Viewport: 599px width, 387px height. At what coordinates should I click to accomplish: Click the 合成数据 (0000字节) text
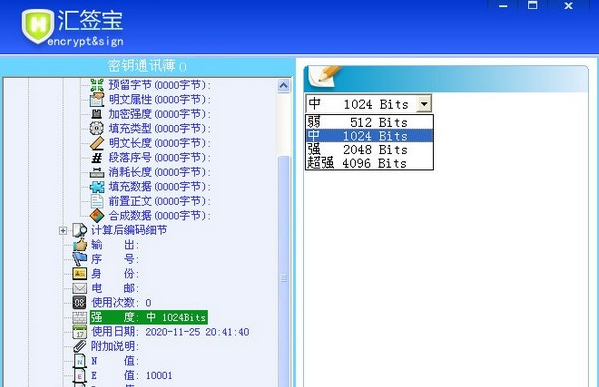[x=160, y=215]
